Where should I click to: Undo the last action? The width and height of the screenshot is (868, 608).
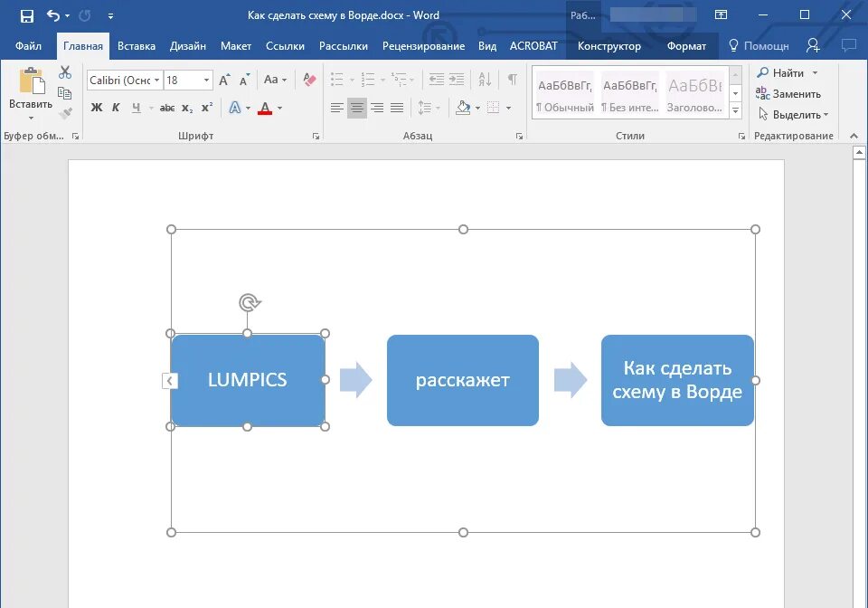click(x=53, y=15)
